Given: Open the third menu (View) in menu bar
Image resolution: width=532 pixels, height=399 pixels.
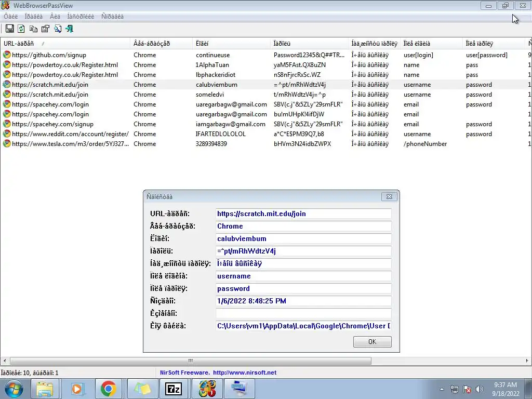Looking at the screenshot, I should [55, 16].
